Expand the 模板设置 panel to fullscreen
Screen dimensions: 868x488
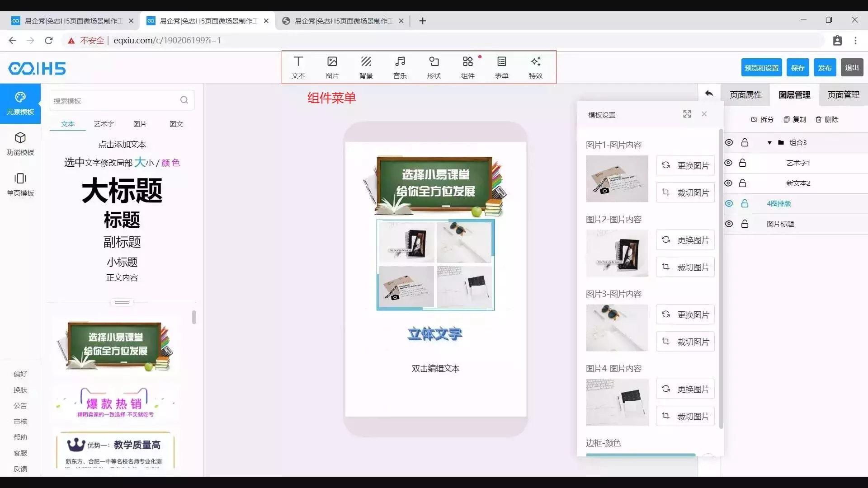(687, 114)
